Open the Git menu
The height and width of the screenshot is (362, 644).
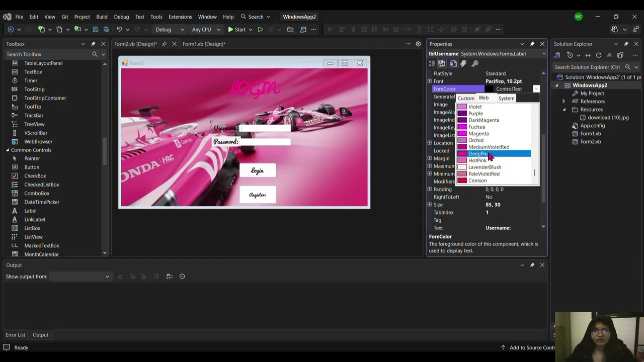click(x=65, y=17)
